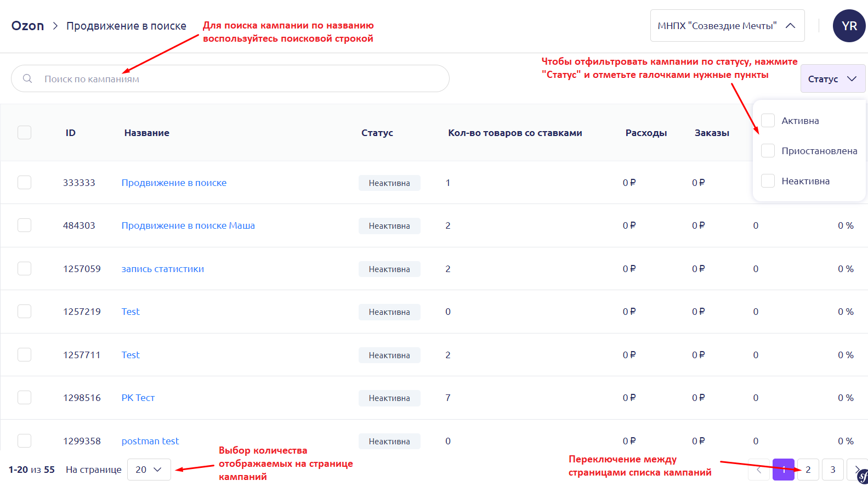Screen dimensions: 868x486
Task: Switch to page 2 of campaigns
Action: click(808, 470)
